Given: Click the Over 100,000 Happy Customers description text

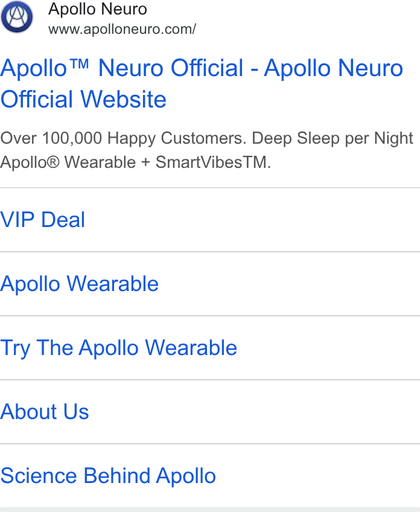Looking at the screenshot, I should tap(123, 138).
